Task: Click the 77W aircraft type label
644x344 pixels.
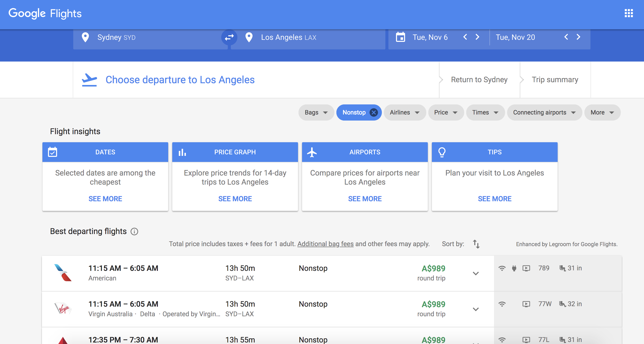Action: [545, 304]
